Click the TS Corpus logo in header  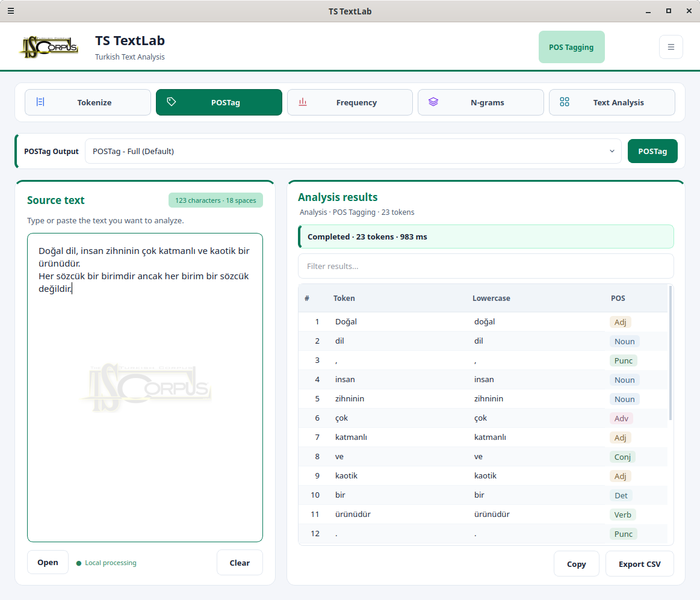click(49, 47)
